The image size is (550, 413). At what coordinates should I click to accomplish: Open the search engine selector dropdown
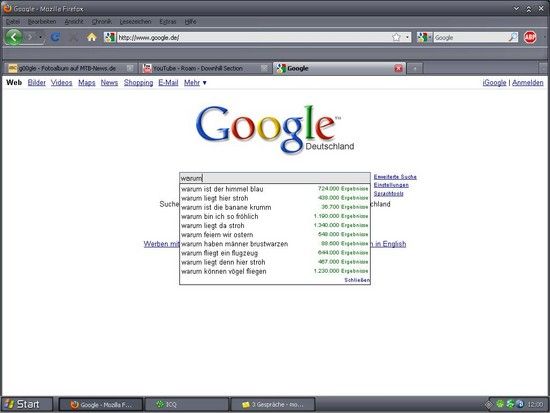[424, 37]
